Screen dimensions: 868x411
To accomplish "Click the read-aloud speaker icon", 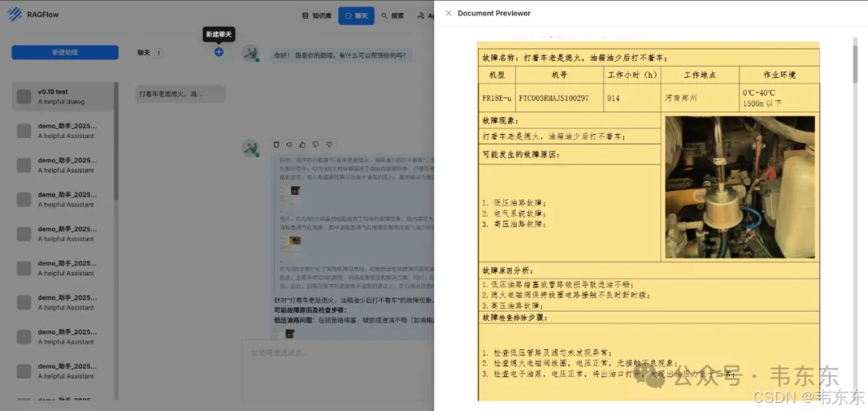I will [x=289, y=144].
